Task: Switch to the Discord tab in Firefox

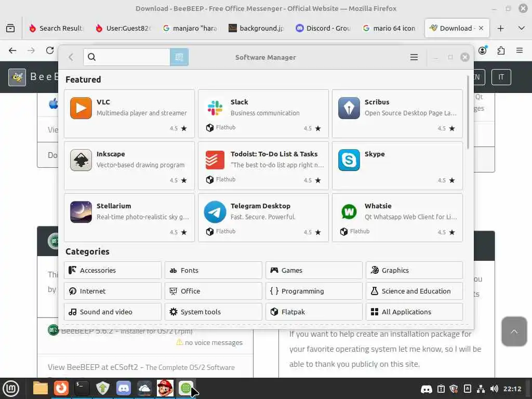Action: [323, 28]
